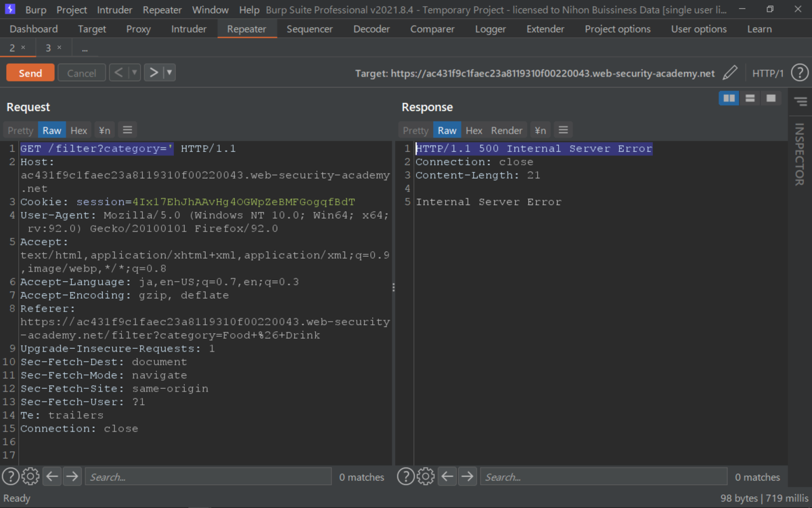This screenshot has height=508, width=812.
Task: Switch to the Logger tab
Action: [x=491, y=29]
